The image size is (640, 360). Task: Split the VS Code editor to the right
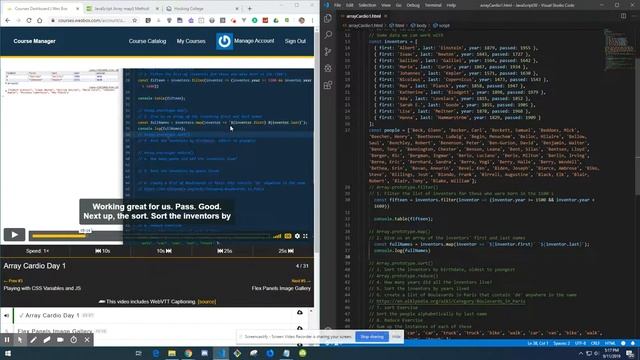point(623,16)
